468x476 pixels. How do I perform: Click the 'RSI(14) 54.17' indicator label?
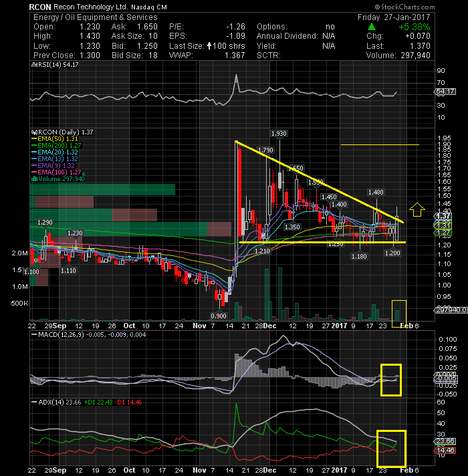click(57, 65)
